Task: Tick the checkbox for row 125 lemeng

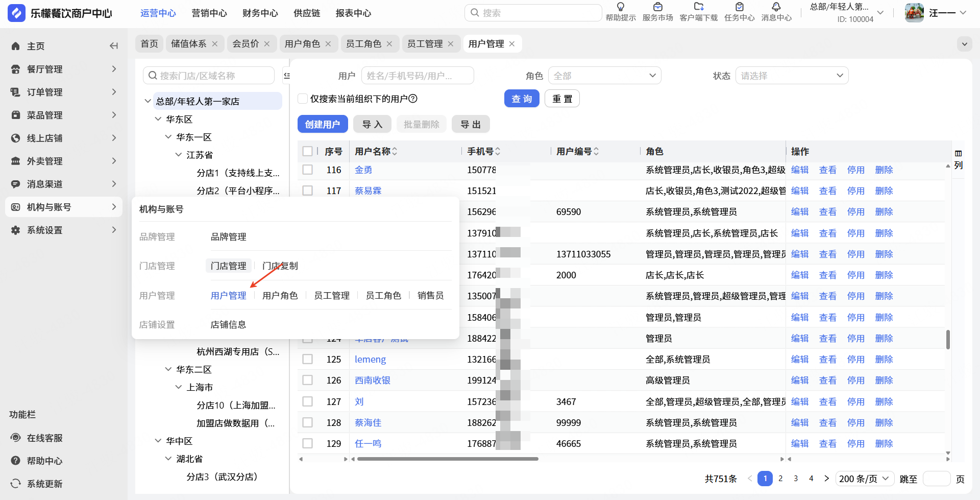Action: [x=307, y=359]
